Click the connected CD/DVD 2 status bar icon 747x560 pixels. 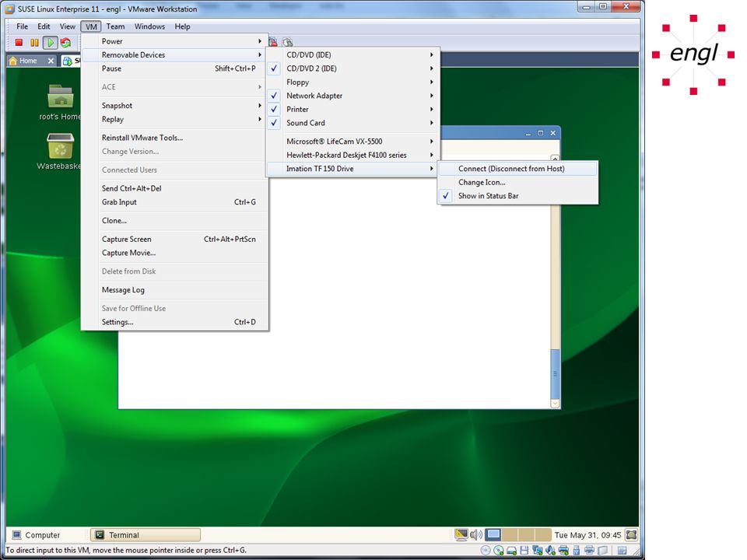[x=498, y=550]
